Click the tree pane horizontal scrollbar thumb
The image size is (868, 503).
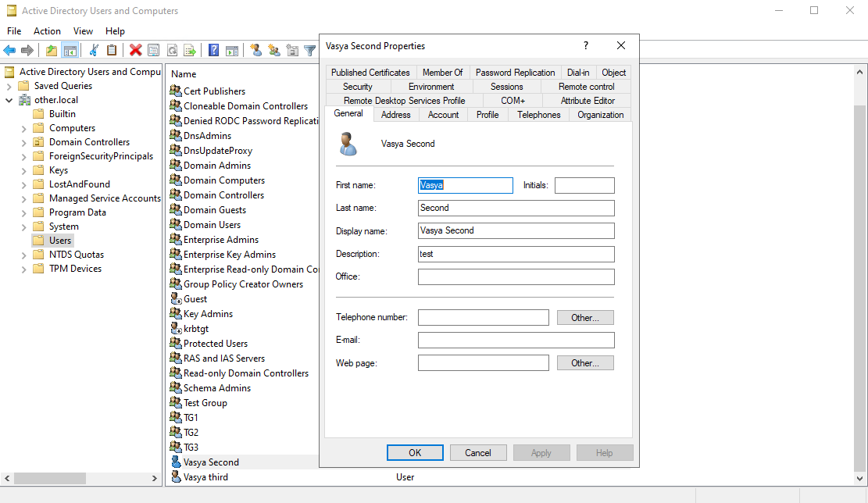coord(50,478)
